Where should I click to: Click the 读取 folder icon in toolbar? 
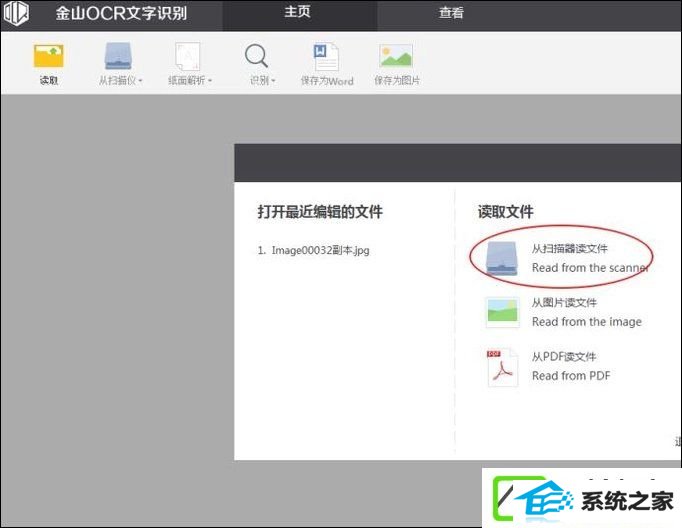click(x=49, y=56)
